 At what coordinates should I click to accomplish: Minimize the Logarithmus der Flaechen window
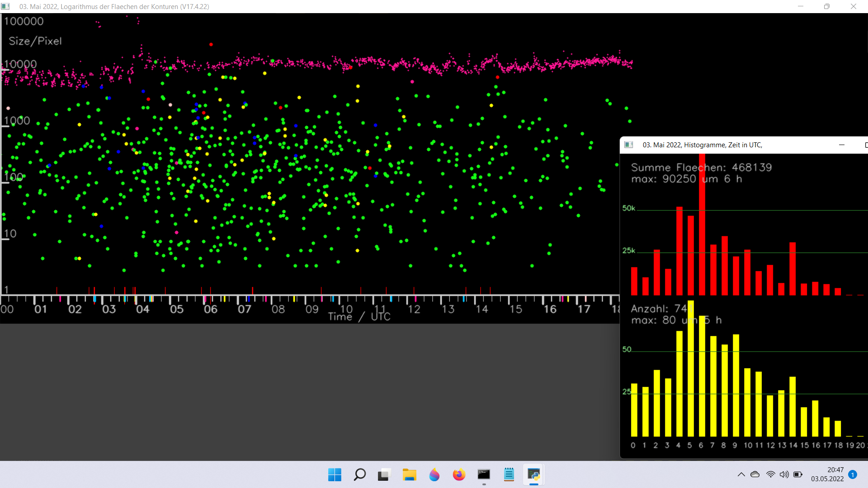pyautogui.click(x=801, y=6)
